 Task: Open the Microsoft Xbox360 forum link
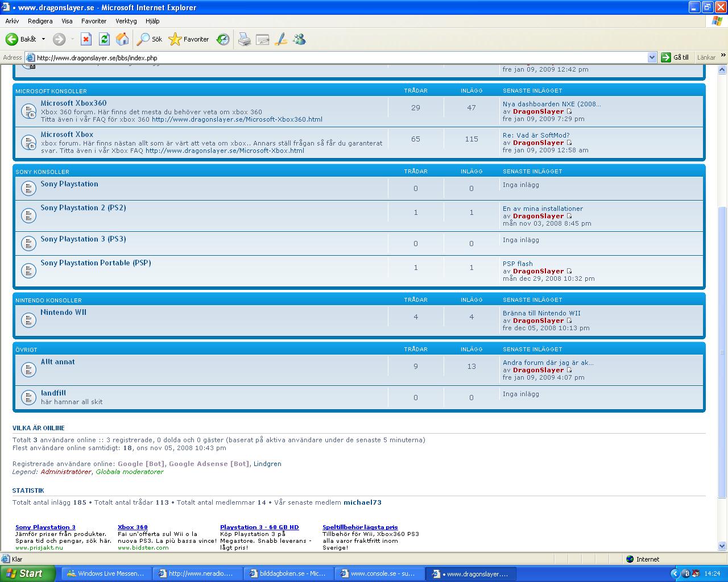click(x=73, y=103)
